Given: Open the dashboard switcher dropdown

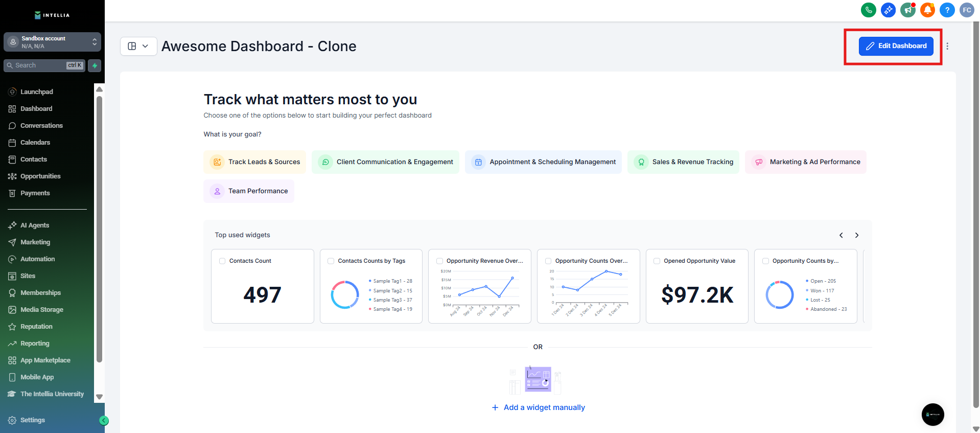Looking at the screenshot, I should [138, 46].
